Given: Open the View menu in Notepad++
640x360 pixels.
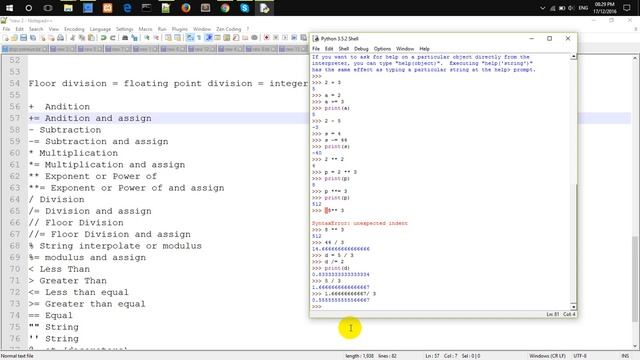Looking at the screenshot, I should click(53, 29).
